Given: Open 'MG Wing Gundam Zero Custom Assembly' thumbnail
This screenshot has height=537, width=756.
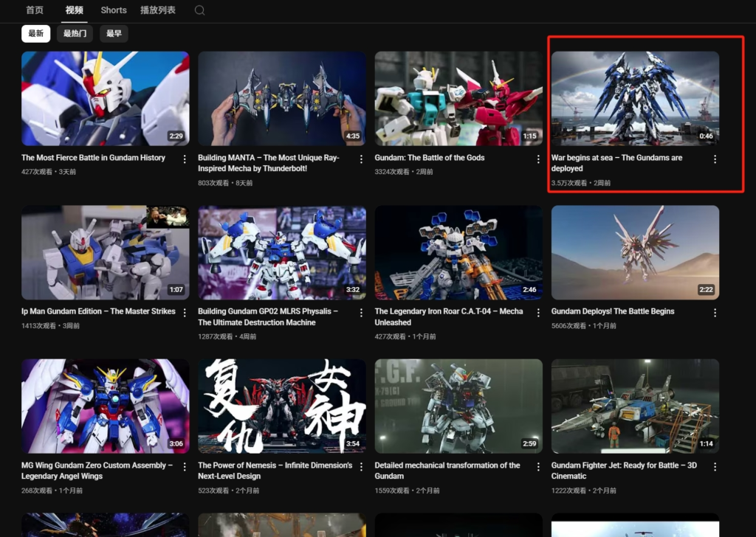Looking at the screenshot, I should click(105, 406).
